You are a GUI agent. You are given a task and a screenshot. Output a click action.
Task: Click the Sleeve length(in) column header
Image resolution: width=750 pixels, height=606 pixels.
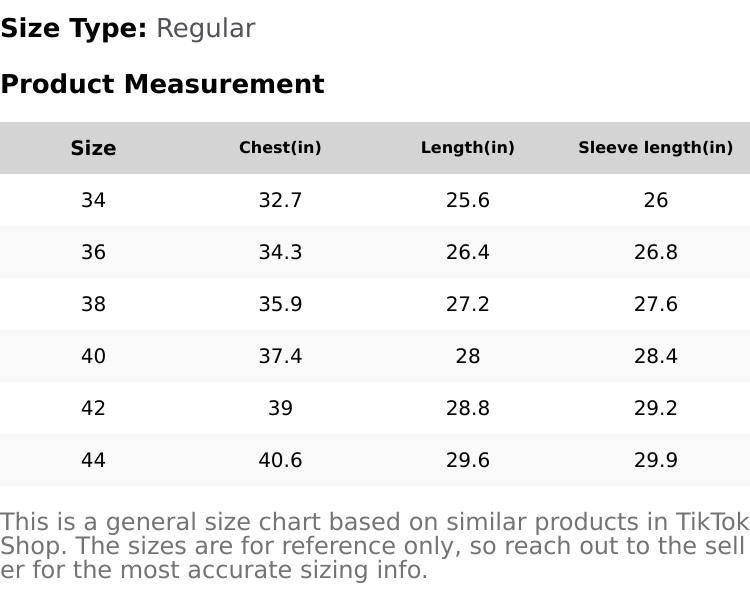655,148
